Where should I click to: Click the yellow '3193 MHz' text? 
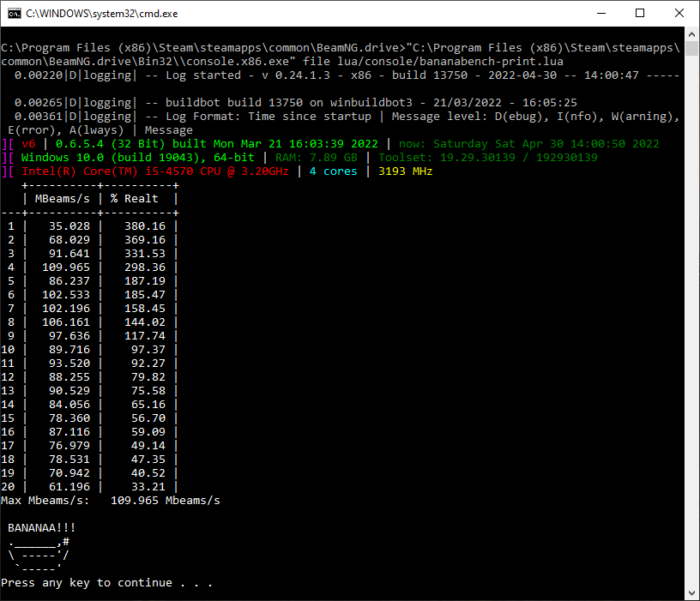[x=406, y=171]
